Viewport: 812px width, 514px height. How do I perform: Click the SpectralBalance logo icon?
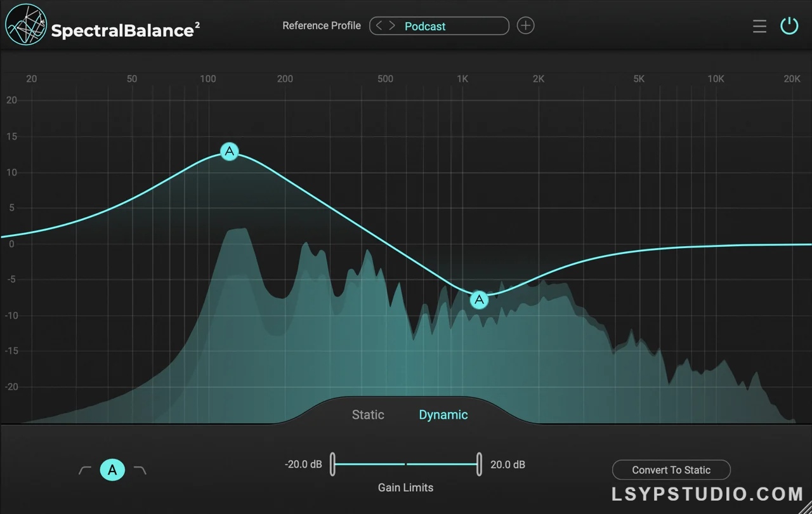(x=25, y=25)
